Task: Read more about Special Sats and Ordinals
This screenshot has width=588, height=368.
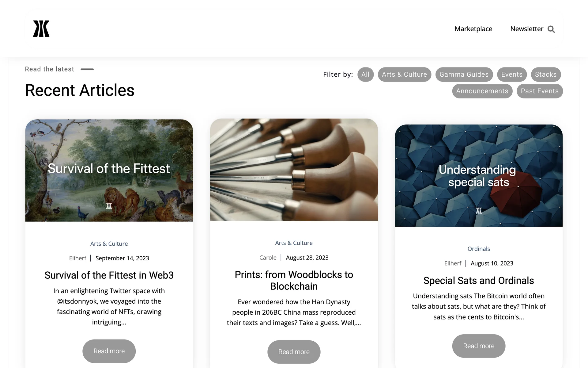Action: point(479,346)
